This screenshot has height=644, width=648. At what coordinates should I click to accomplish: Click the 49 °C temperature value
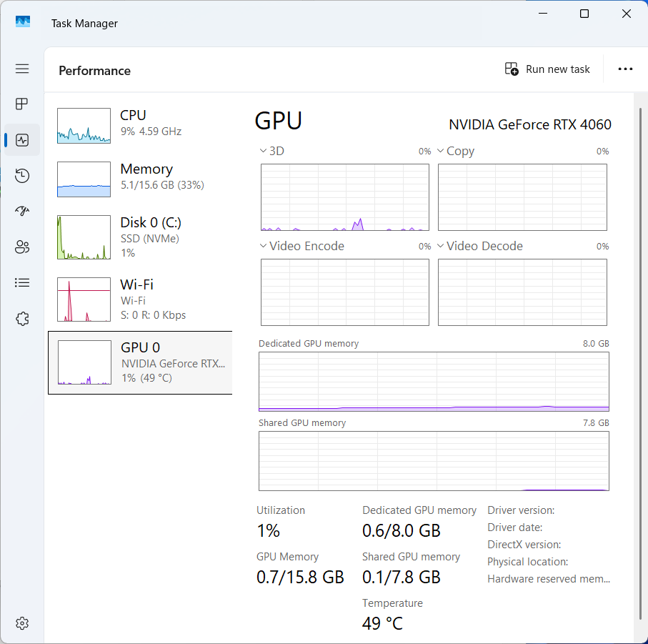click(x=382, y=623)
